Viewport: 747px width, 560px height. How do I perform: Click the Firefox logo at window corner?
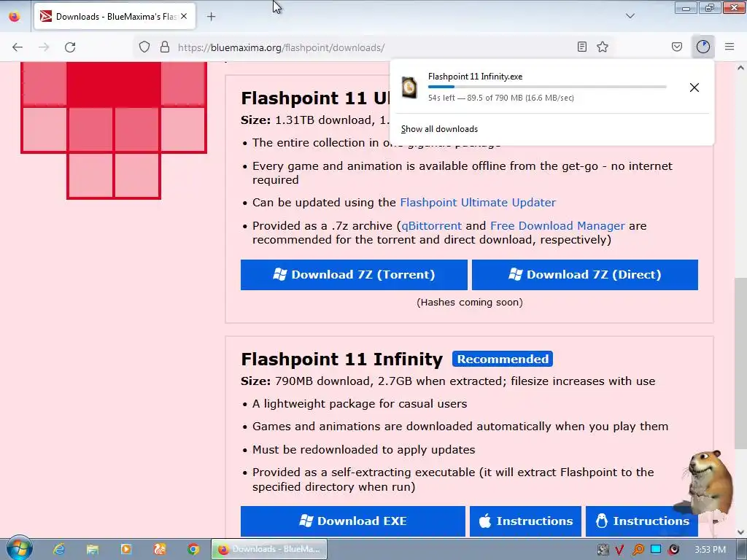[15, 16]
